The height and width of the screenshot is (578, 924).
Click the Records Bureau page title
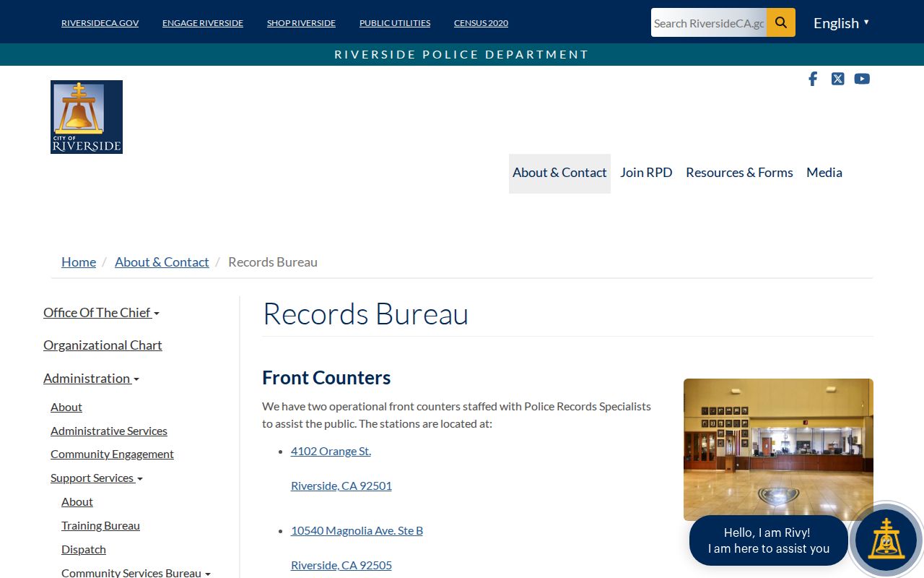[365, 314]
